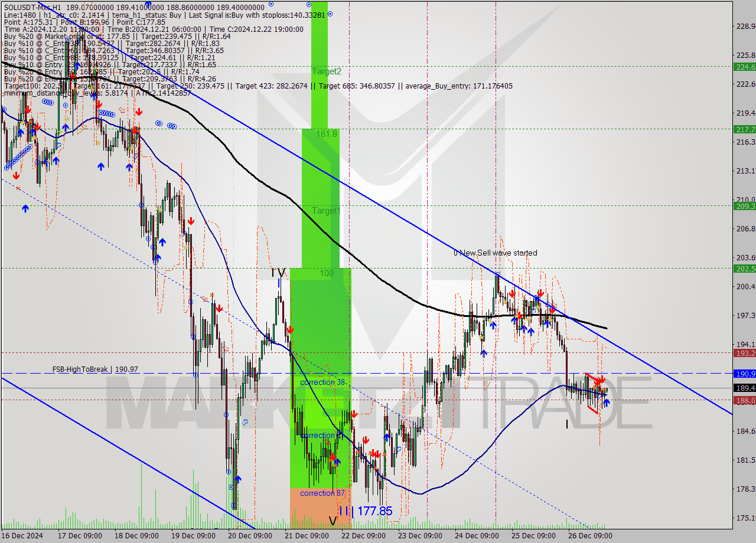Click the 200.4 price axis label
The width and height of the screenshot is (756, 543).
[745, 286]
